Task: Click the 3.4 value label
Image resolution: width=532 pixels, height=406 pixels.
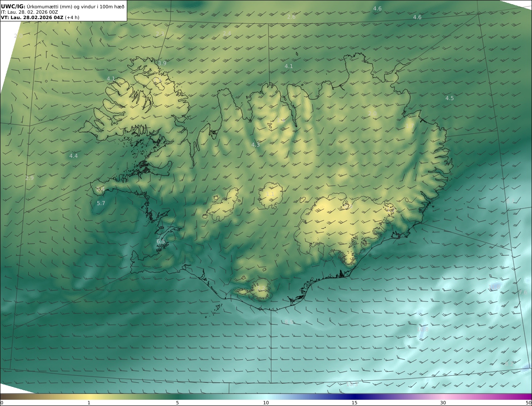Action: click(100, 190)
